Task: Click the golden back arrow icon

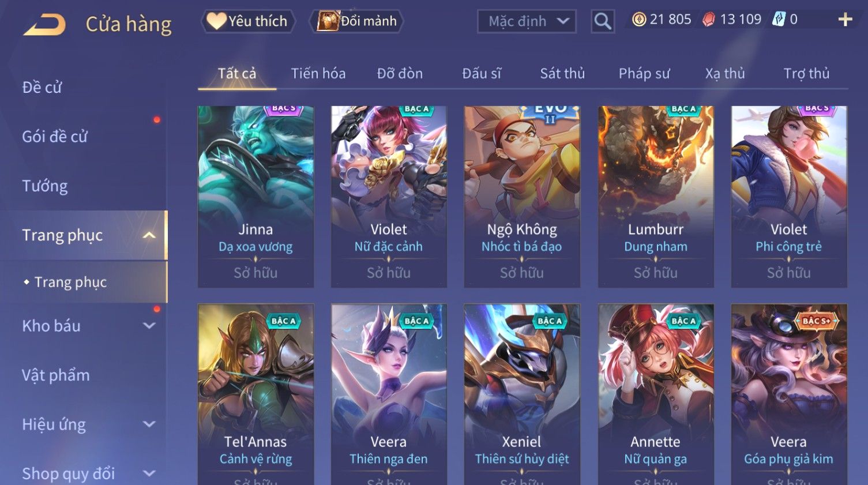Action: (45, 24)
